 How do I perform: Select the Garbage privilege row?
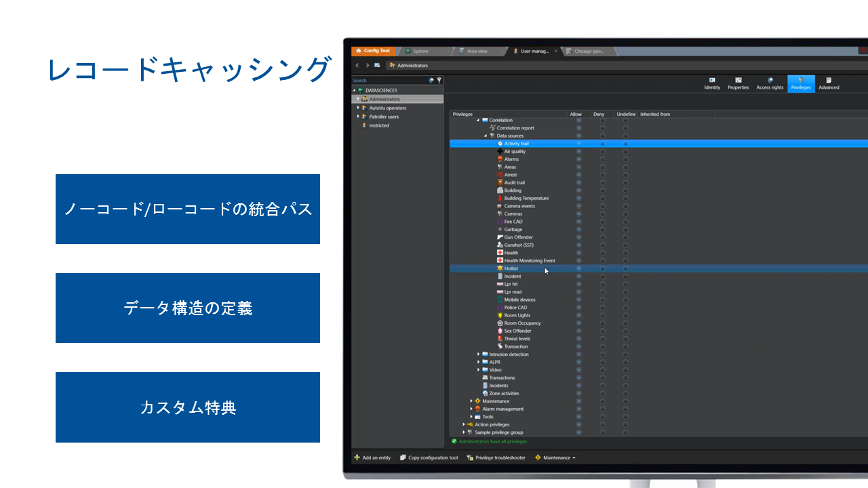pyautogui.click(x=658, y=229)
